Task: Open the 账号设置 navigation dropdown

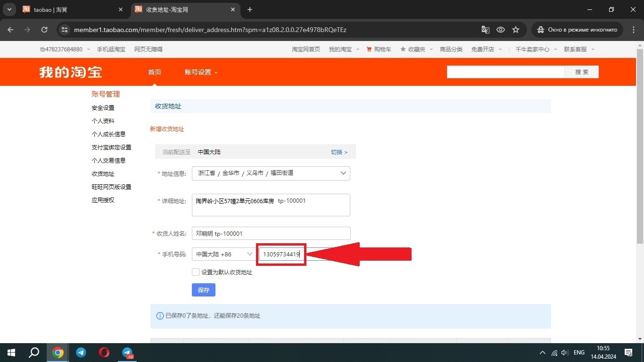Action: click(x=201, y=72)
